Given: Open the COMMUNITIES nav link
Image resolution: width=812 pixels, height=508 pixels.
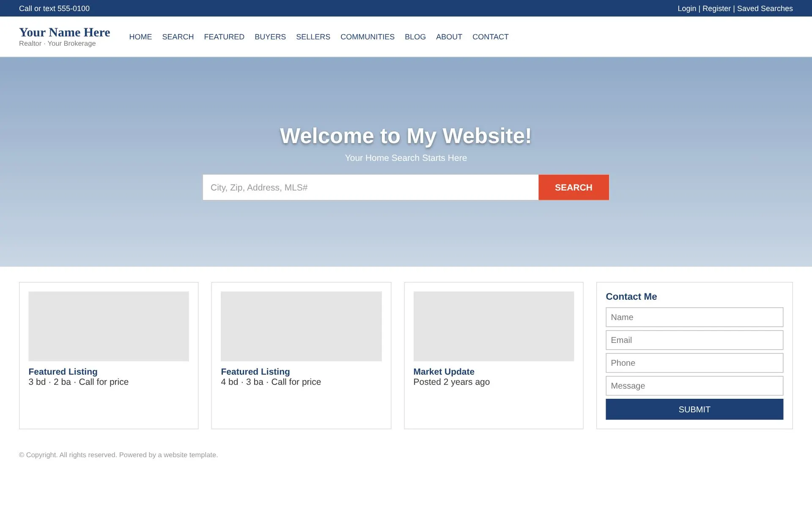Looking at the screenshot, I should [368, 37].
